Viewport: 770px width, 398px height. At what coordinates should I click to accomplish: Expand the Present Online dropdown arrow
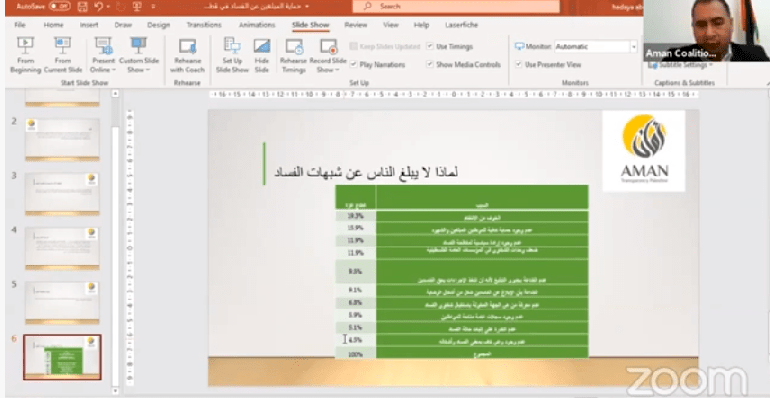click(x=114, y=70)
